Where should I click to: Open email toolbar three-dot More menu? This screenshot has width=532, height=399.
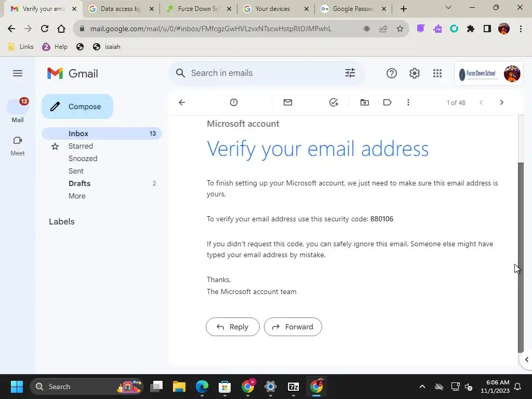[408, 102]
